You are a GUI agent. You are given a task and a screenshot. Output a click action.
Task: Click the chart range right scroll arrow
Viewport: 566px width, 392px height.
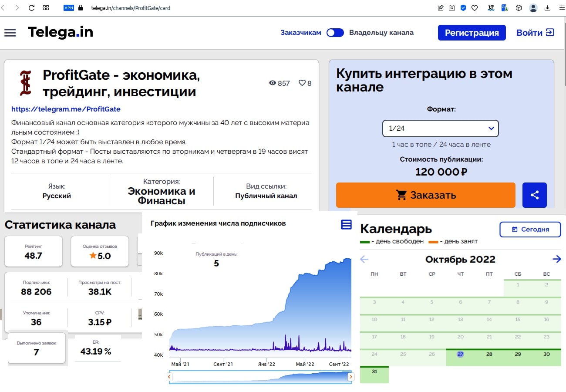[350, 377]
